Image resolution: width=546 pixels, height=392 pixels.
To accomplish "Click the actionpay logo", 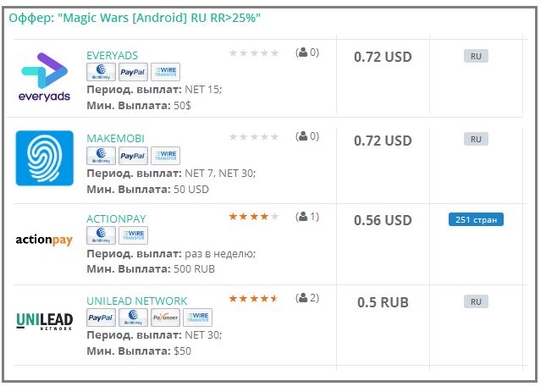I will 44,240.
